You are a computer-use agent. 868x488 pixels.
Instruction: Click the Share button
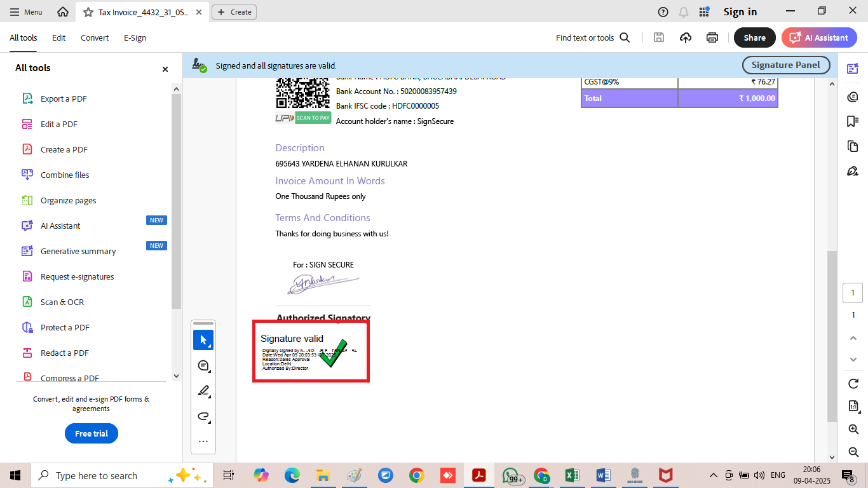[754, 37]
